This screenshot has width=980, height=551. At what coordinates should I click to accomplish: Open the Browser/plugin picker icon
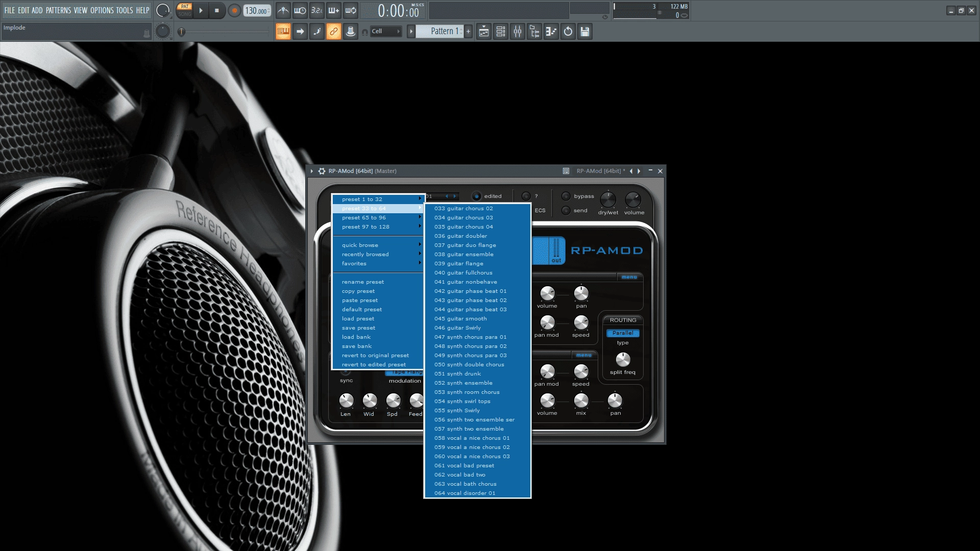point(534,32)
